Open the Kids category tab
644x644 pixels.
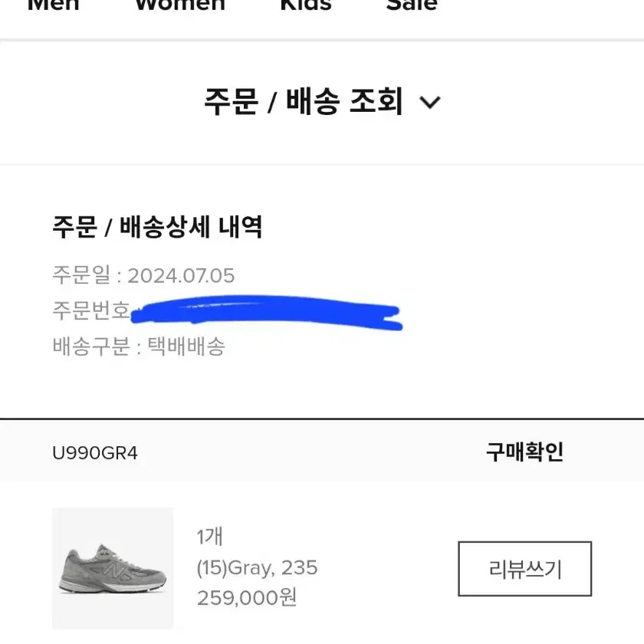pos(306,5)
